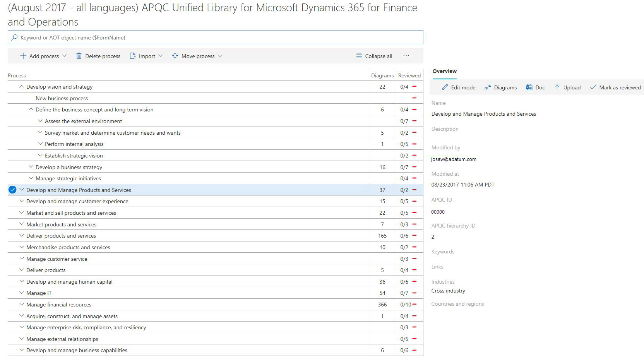644x356 pixels.
Task: Open the ellipsis overflow menu
Action: (406, 56)
